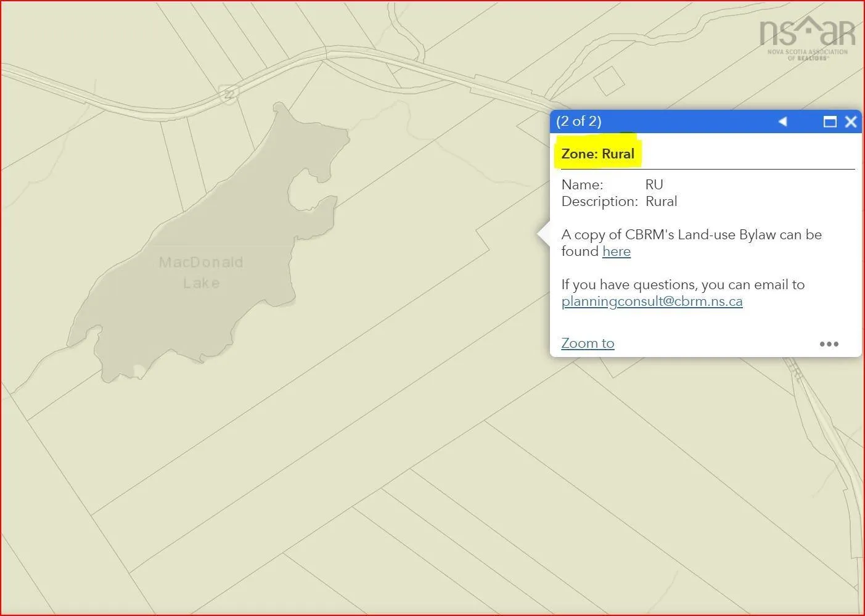Maximize the zoning info popup

(x=830, y=121)
